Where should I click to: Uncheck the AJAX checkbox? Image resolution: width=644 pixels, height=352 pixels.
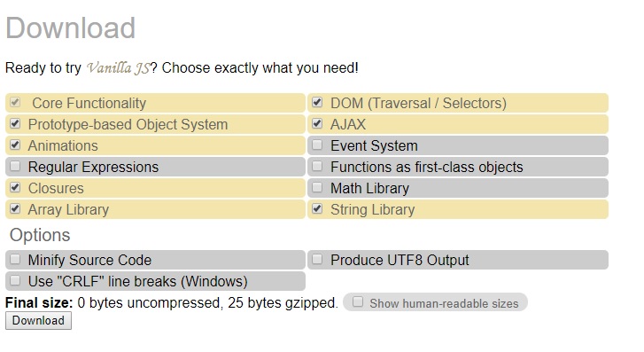317,123
